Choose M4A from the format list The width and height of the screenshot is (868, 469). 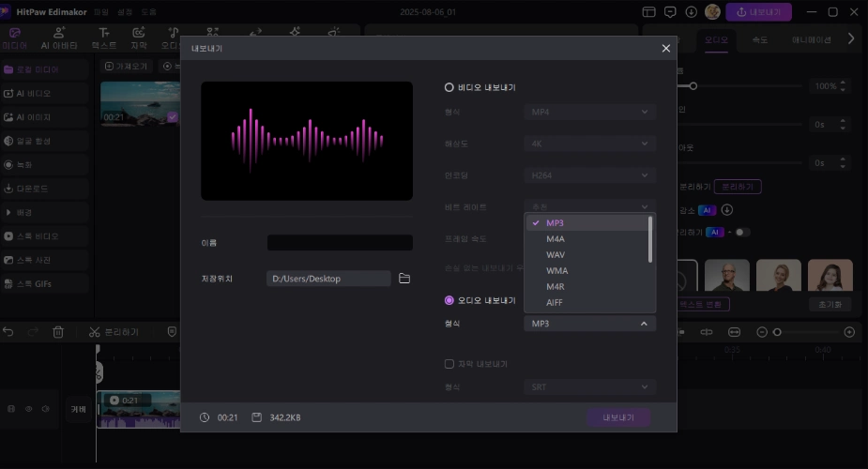[x=587, y=239]
